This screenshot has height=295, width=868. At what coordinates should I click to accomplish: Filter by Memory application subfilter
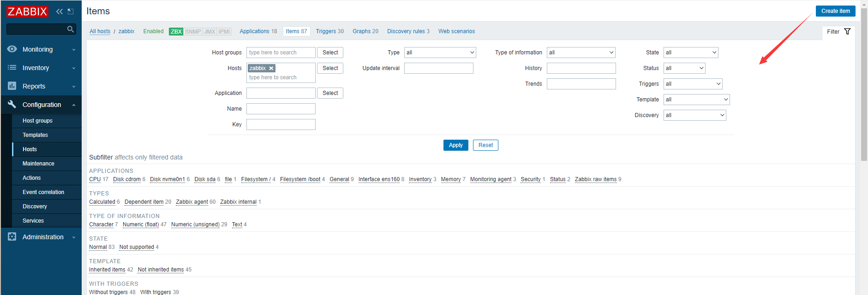450,179
